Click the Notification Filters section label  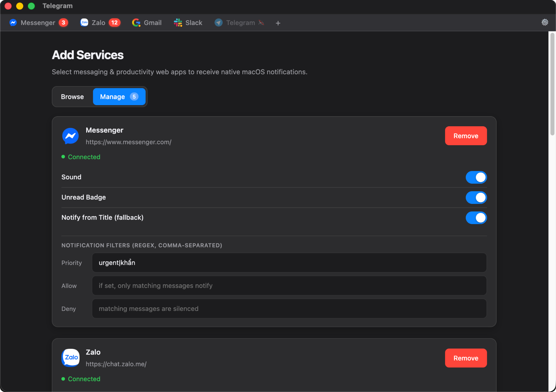tap(142, 245)
